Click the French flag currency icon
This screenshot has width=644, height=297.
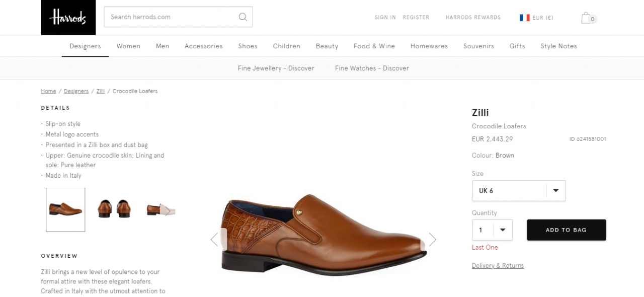525,18
